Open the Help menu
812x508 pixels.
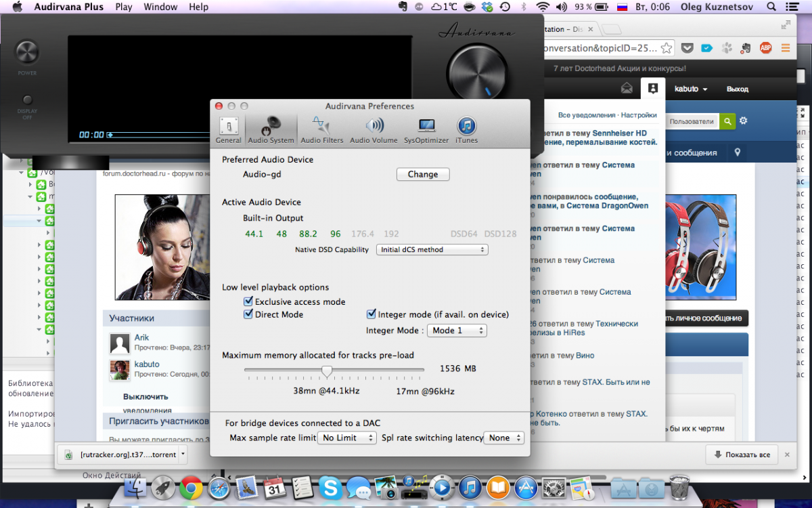click(198, 7)
